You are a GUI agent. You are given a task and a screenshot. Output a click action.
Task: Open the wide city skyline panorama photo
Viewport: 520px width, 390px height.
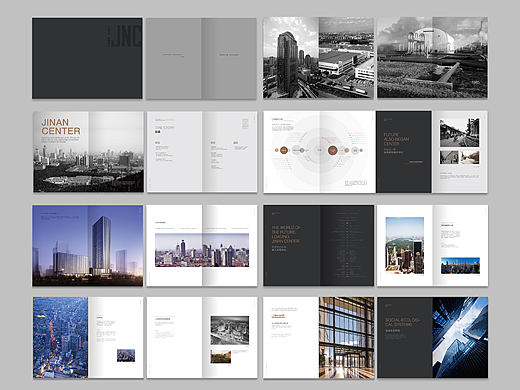(x=202, y=250)
